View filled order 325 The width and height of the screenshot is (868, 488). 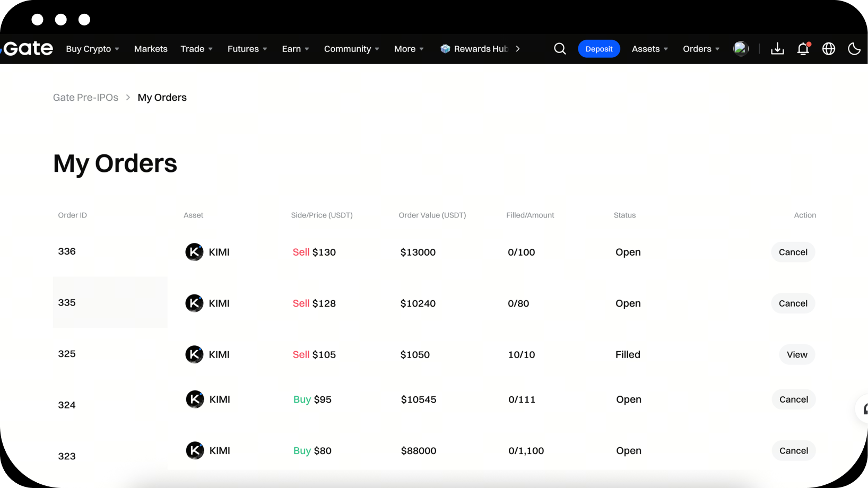tap(797, 354)
